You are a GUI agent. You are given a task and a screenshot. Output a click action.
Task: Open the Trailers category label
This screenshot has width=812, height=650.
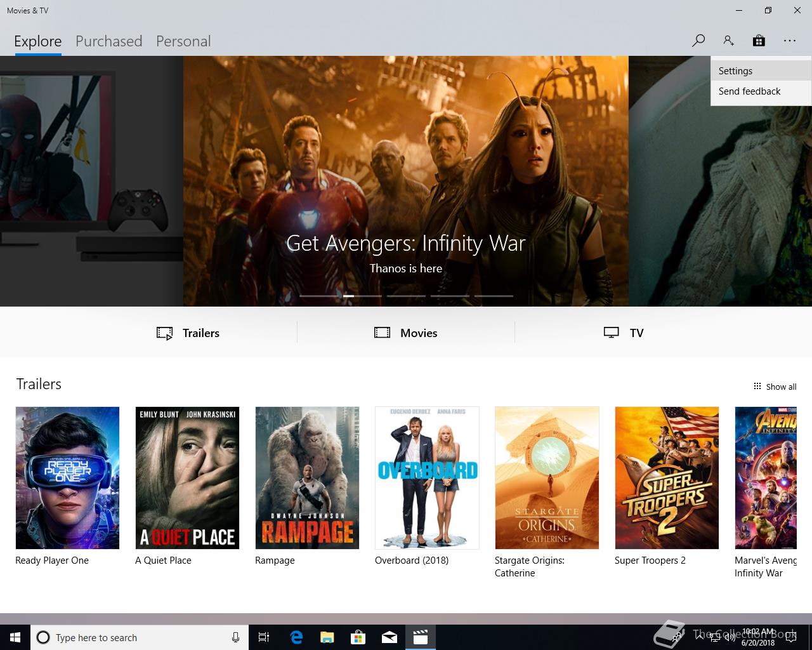[x=201, y=333]
